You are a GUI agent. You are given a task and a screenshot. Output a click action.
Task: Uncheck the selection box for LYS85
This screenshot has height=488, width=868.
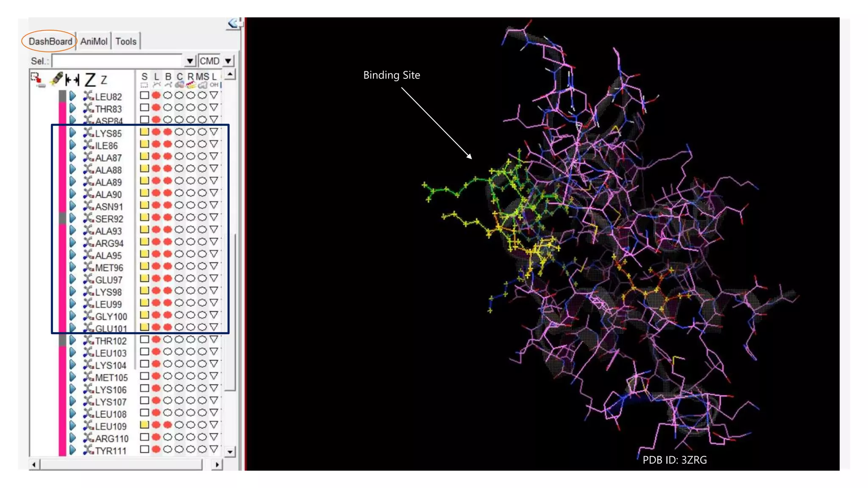144,132
